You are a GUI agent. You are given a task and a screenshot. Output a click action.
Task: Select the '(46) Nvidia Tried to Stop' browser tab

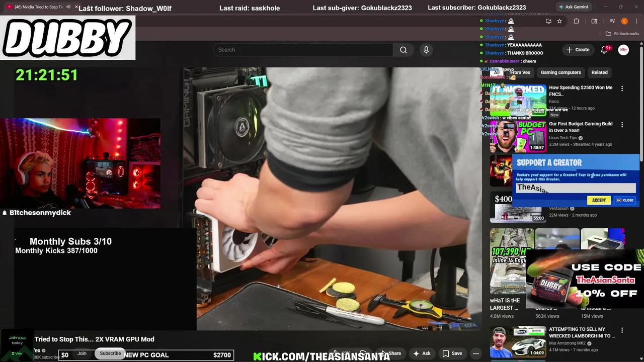(x=39, y=7)
